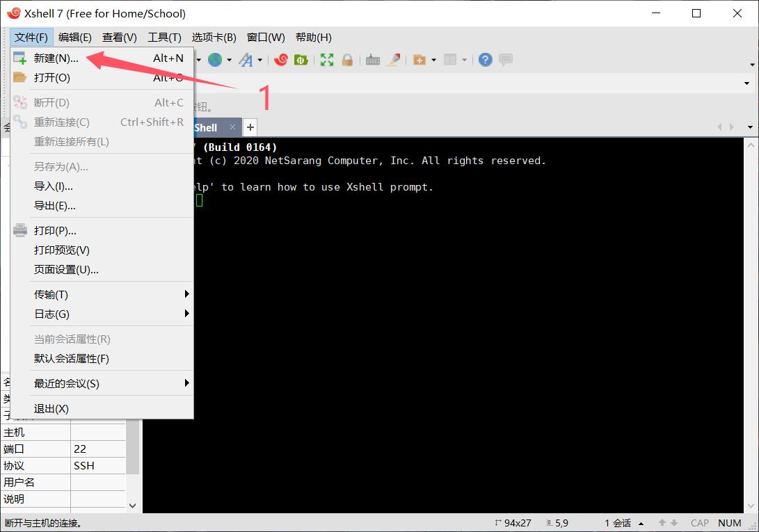The width and height of the screenshot is (759, 532).
Task: Choose Print Preview (打印预览) entry
Action: pos(102,250)
